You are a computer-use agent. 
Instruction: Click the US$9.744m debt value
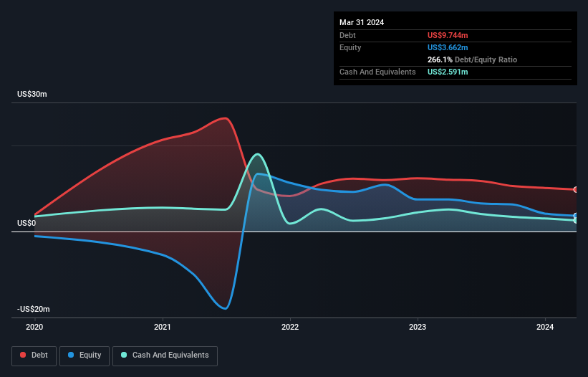point(448,35)
